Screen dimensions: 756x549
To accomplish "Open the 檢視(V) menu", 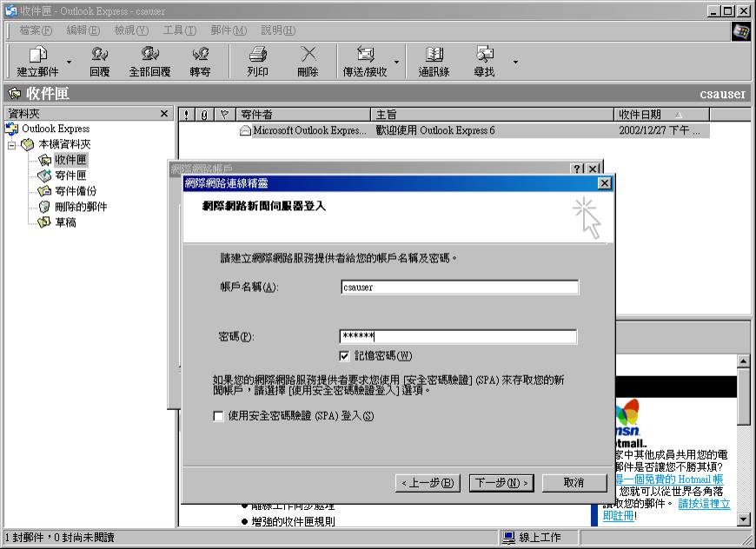I will click(x=131, y=30).
